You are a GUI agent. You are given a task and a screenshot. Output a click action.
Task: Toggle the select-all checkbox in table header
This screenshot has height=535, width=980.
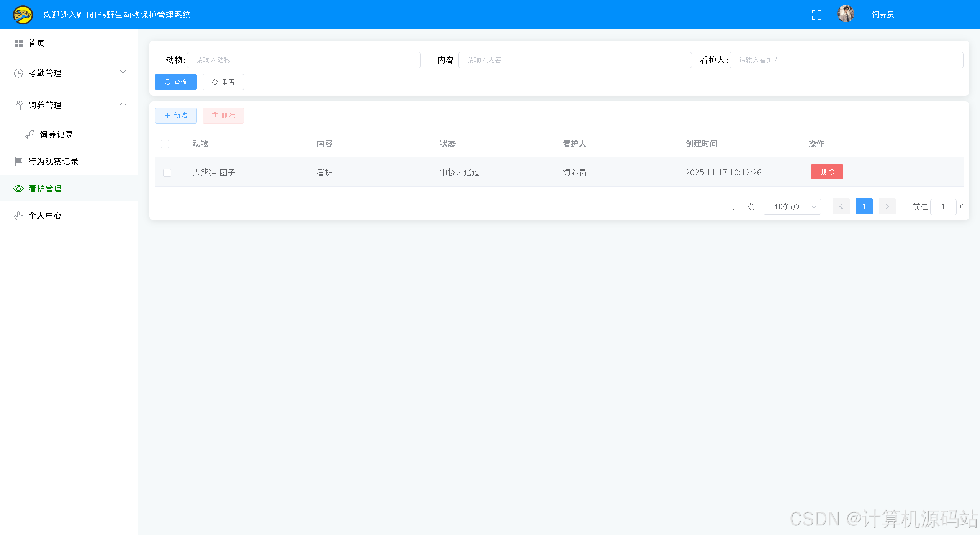[165, 144]
